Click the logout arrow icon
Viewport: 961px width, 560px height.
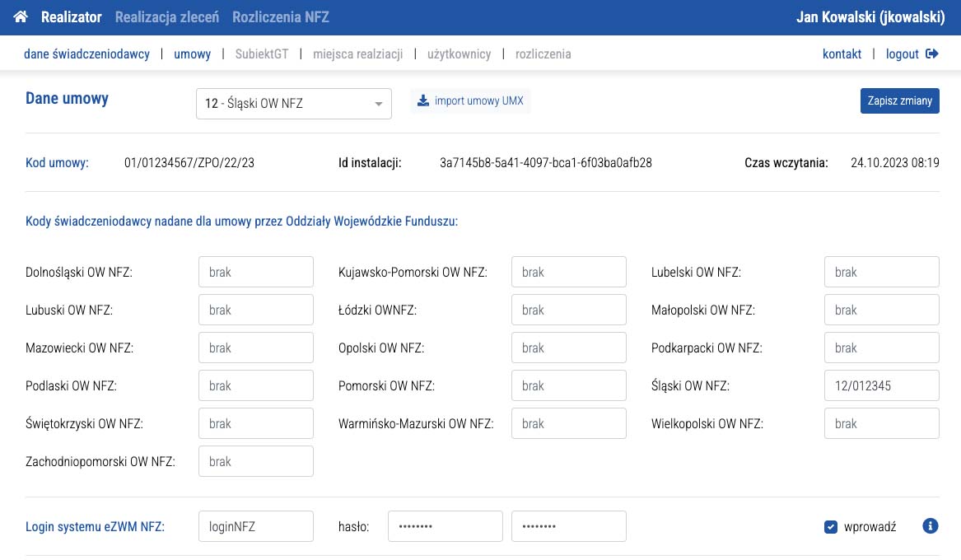932,54
